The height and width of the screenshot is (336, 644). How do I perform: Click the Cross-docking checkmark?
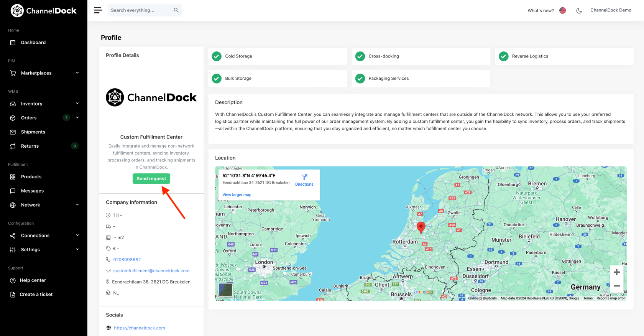coord(360,56)
